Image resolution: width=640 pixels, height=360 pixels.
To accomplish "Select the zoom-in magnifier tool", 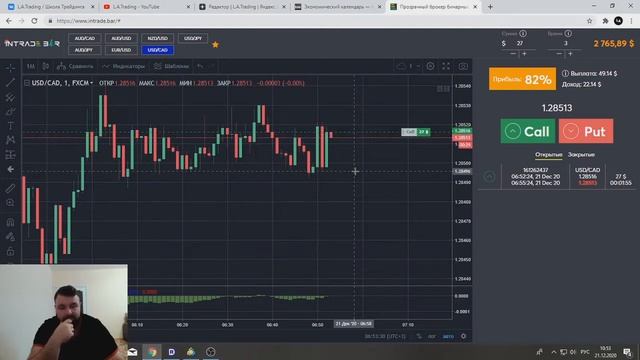I will (10, 202).
